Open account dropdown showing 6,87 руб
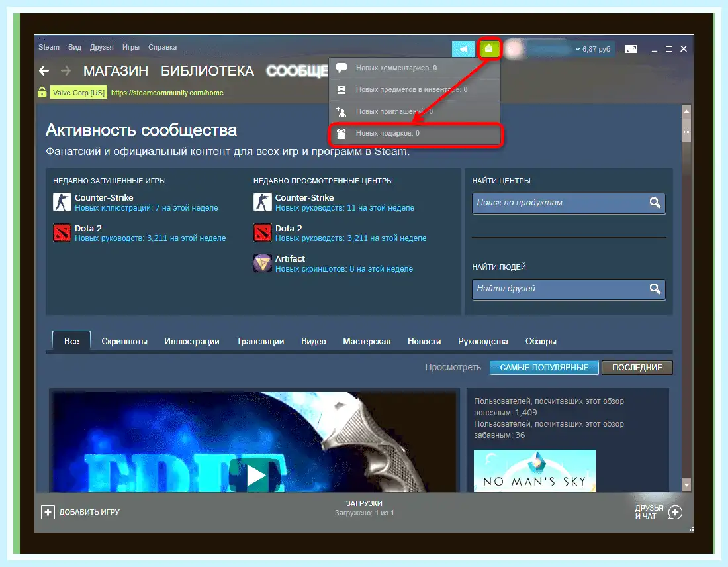 coord(593,49)
